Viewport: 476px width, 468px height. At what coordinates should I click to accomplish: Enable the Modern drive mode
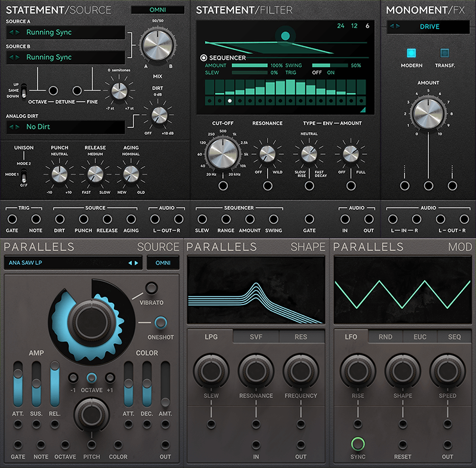coord(411,53)
